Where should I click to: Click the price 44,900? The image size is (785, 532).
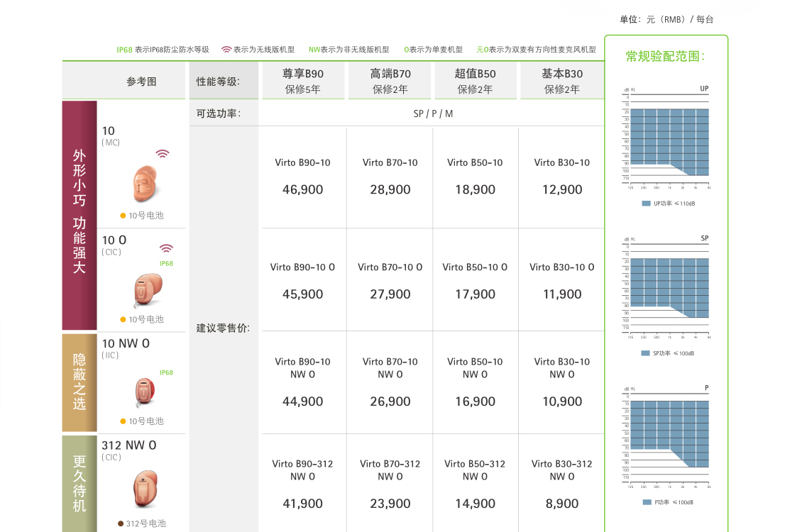303,401
